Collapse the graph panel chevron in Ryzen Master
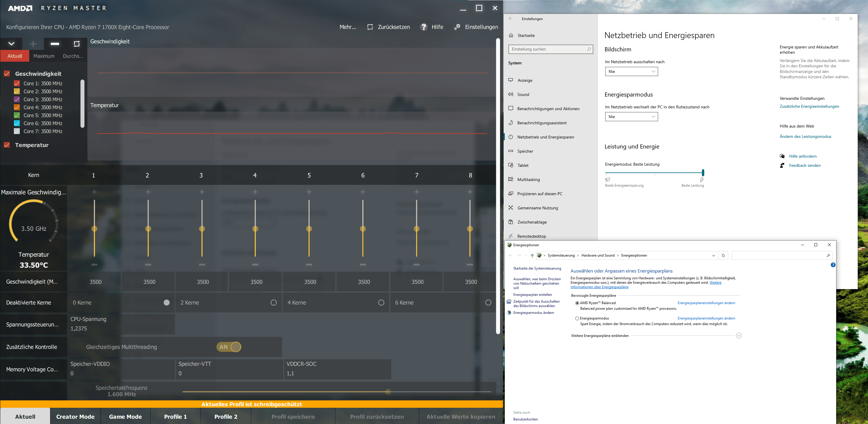The width and height of the screenshot is (868, 424). (x=11, y=43)
